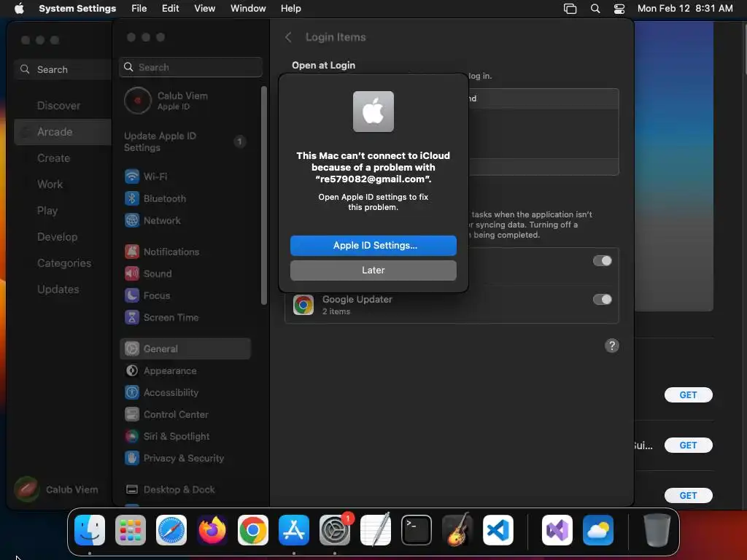Open Sound settings speaker icon
Viewport: 747px width, 560px height.
(132, 274)
